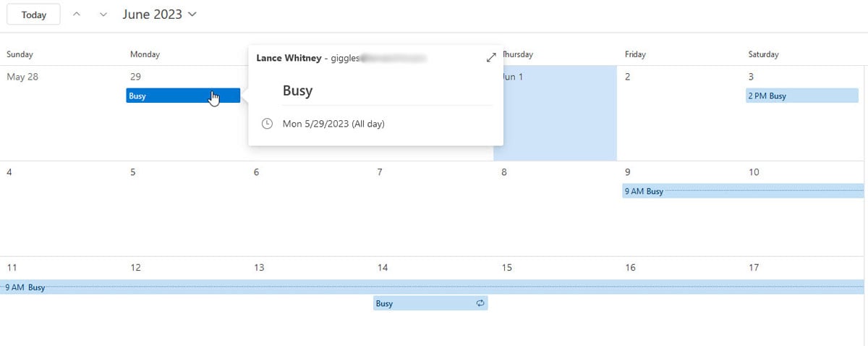
Task: Open the June 2023 month picker dropdown
Action: pos(159,14)
